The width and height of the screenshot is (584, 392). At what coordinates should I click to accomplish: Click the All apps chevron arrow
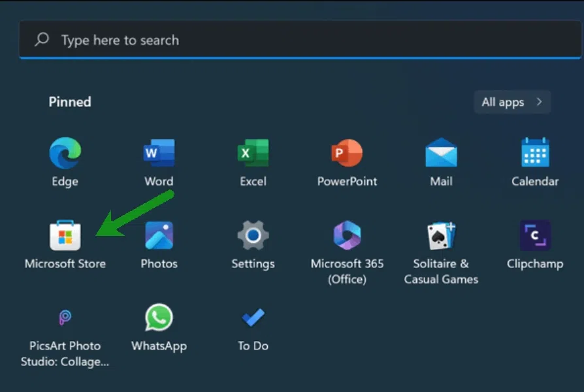pos(539,102)
